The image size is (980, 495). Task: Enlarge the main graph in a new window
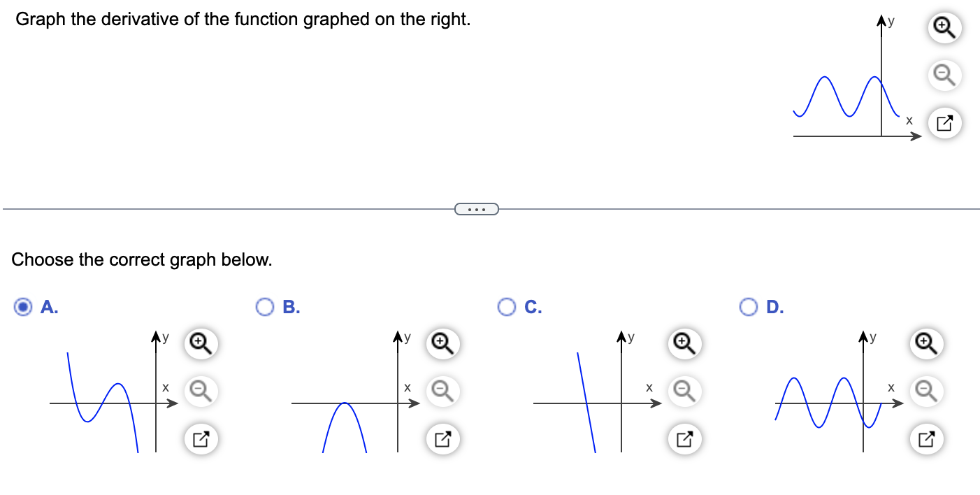pos(944,122)
